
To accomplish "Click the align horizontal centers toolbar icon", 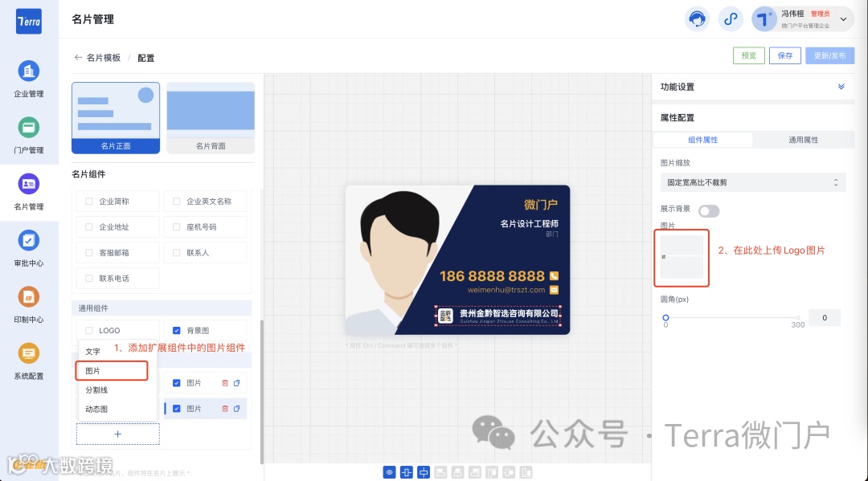I will pos(458,472).
